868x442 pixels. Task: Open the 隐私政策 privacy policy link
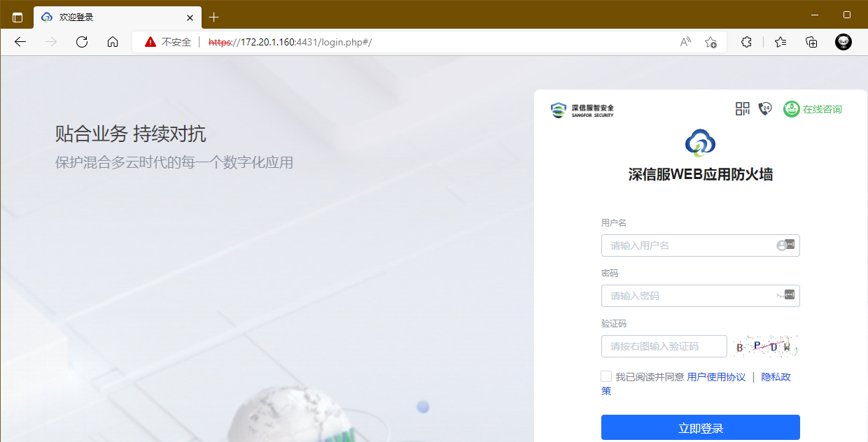coord(776,377)
